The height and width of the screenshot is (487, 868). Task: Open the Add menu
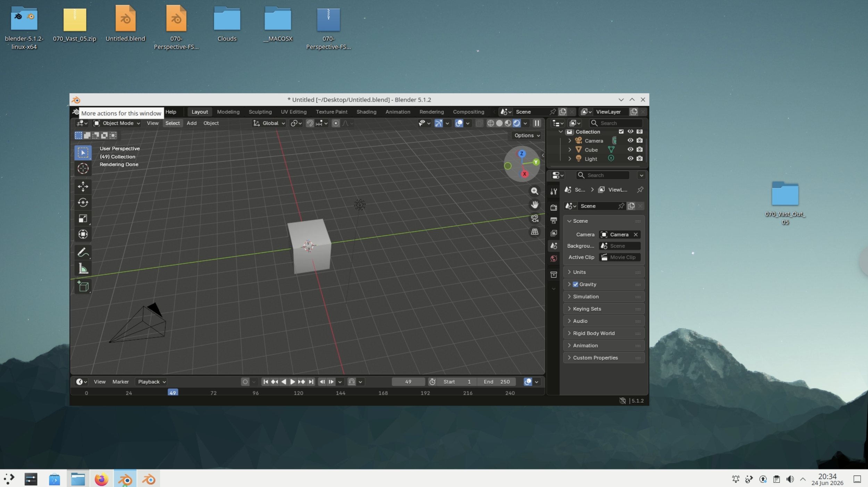pos(191,123)
